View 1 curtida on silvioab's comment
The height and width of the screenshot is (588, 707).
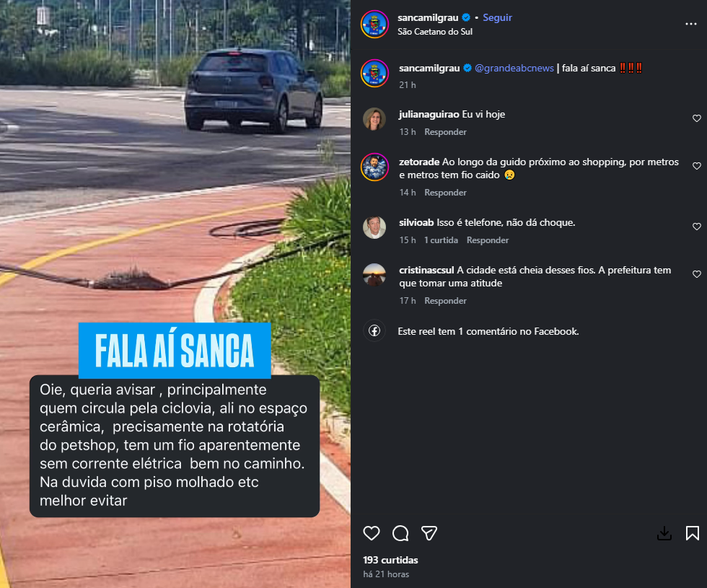pos(441,240)
